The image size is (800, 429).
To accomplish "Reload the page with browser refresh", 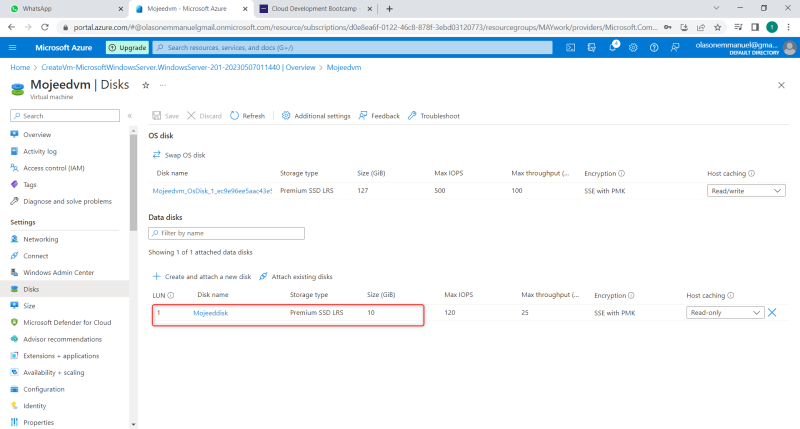I will click(45, 27).
